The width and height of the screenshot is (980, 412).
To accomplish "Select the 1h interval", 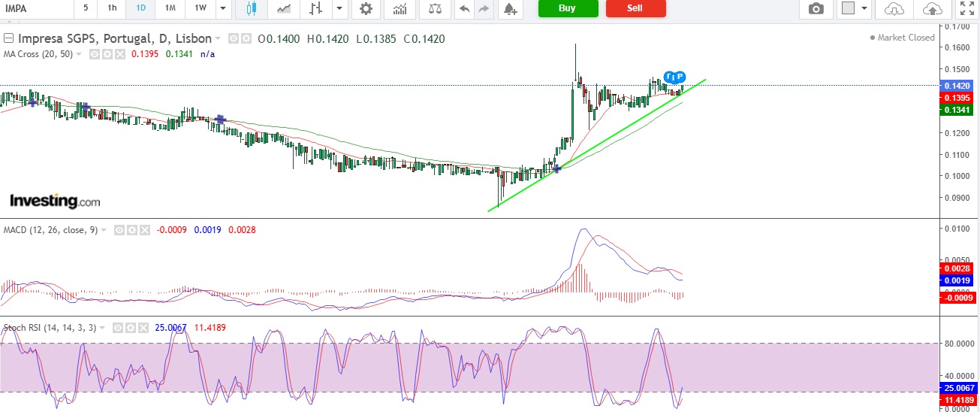I will coord(112,9).
